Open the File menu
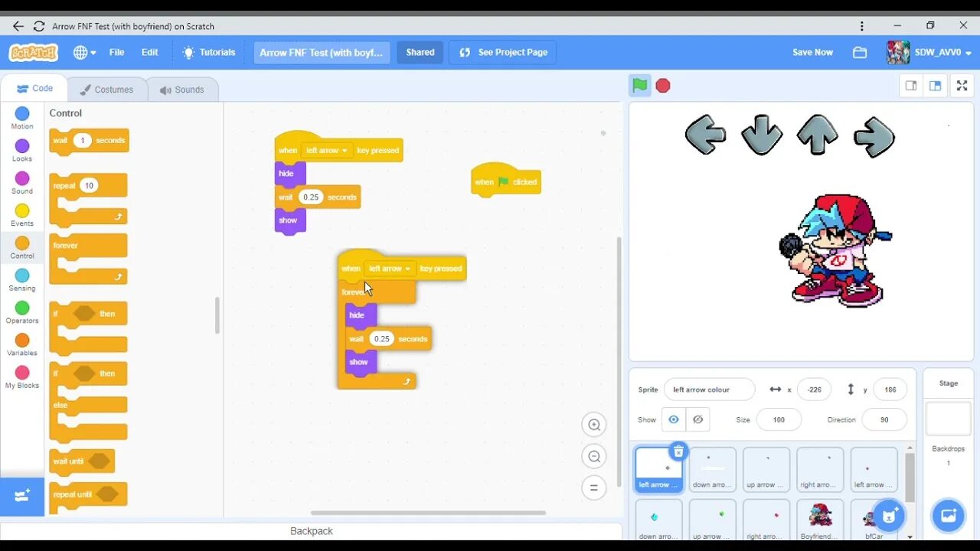Viewport: 980px width, 551px height. click(x=116, y=52)
